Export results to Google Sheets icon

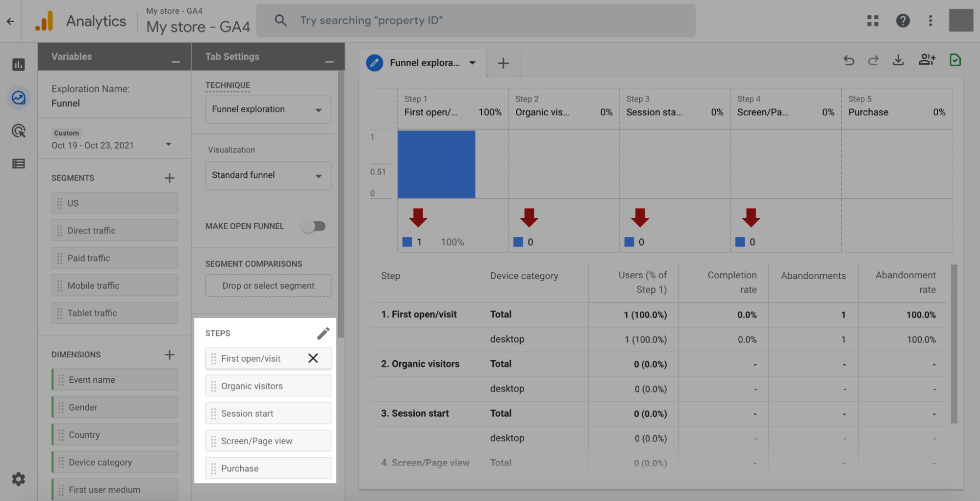(x=955, y=60)
